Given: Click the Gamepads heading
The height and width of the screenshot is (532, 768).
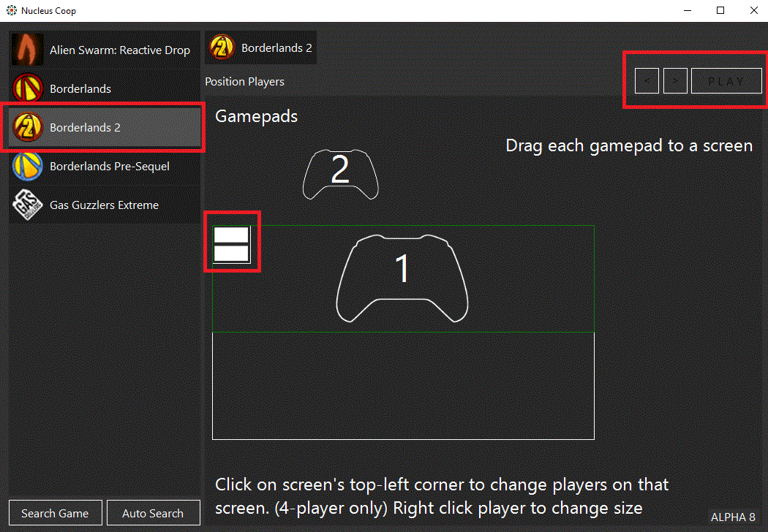Looking at the screenshot, I should pyautogui.click(x=256, y=116).
